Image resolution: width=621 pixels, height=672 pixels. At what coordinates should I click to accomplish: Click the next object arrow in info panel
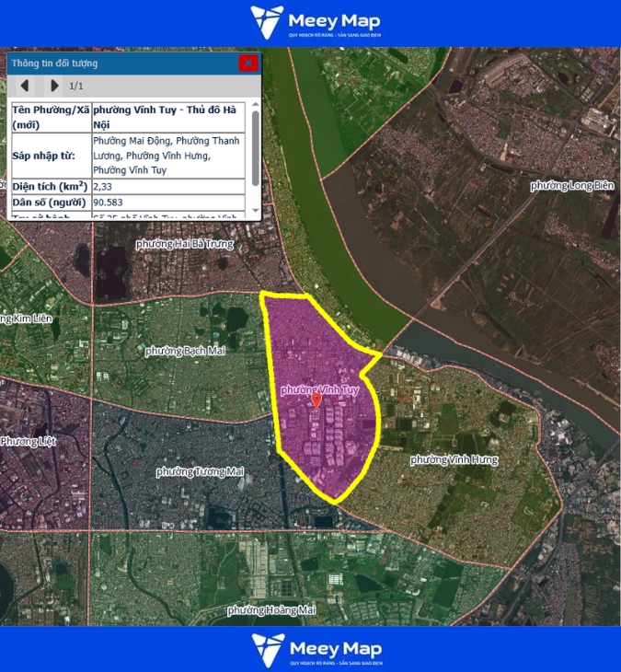pos(54,86)
